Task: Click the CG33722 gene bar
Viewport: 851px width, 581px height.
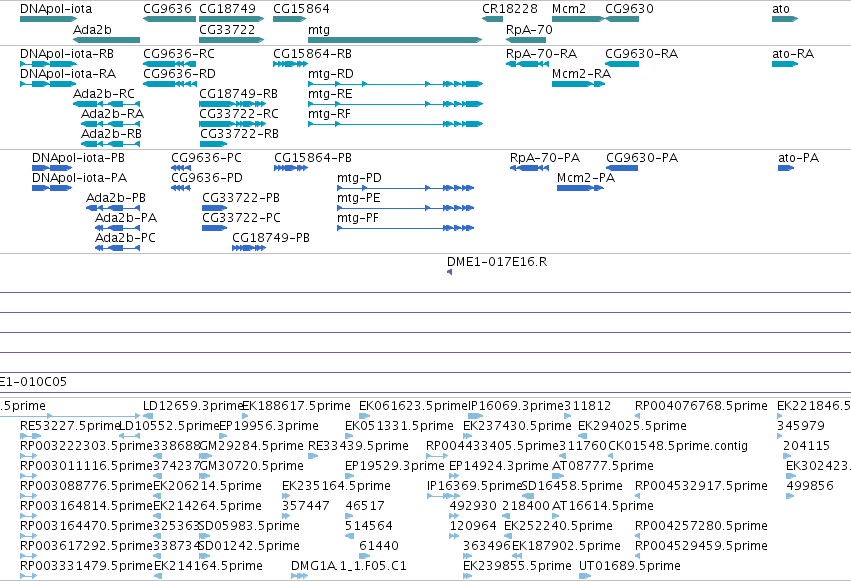Action: tap(232, 40)
